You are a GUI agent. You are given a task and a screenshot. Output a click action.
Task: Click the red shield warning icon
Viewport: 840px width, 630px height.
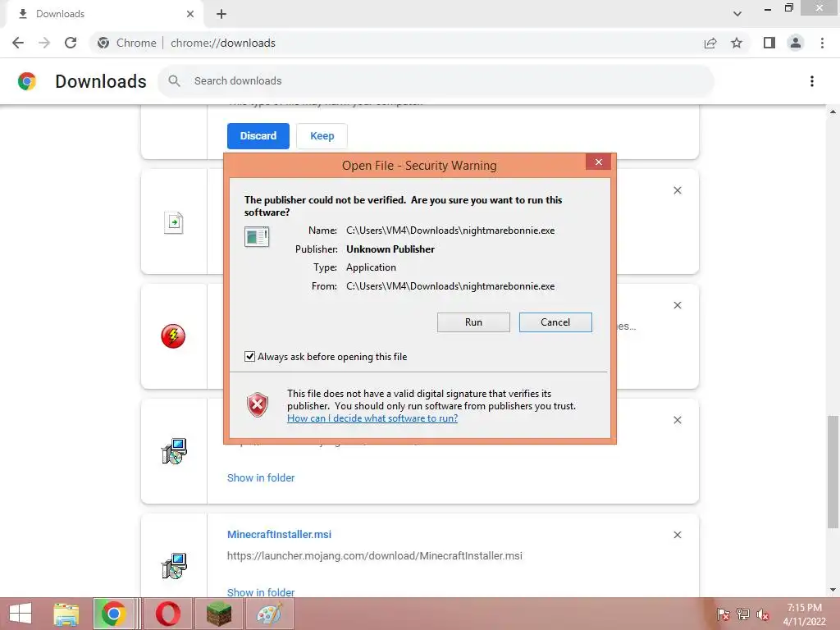257,404
